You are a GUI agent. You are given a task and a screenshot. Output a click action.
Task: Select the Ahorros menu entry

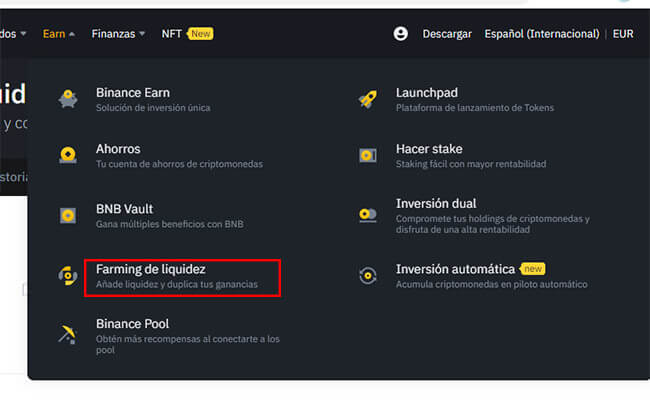click(179, 156)
